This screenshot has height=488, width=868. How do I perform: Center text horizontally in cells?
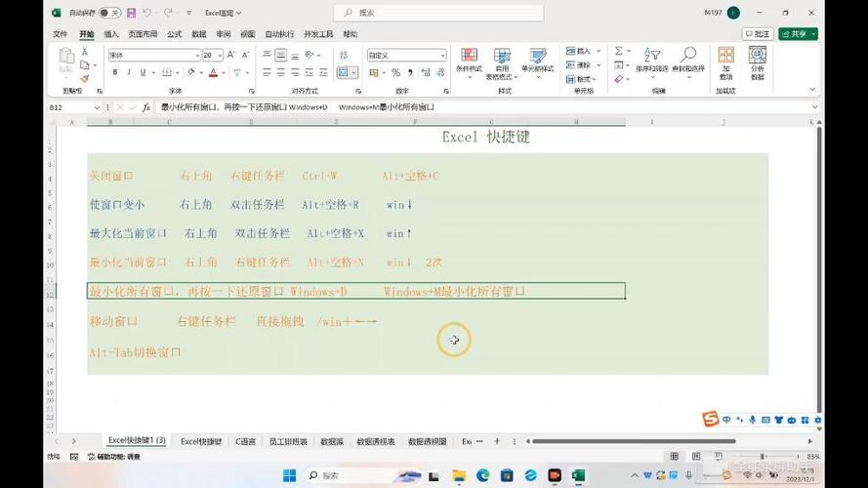click(281, 72)
